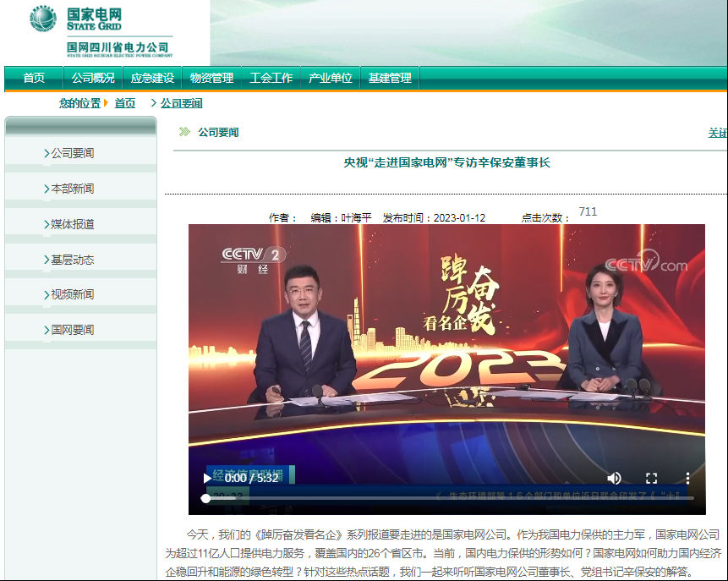Image resolution: width=728 pixels, height=581 pixels.
Task: Click editor name 叶海平
Action: (356, 218)
